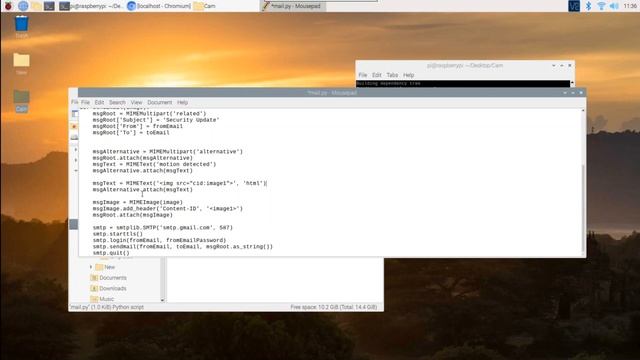
Task: Switch to the pi@raspberrypi terminal taskbar entry
Action: [x=91, y=6]
